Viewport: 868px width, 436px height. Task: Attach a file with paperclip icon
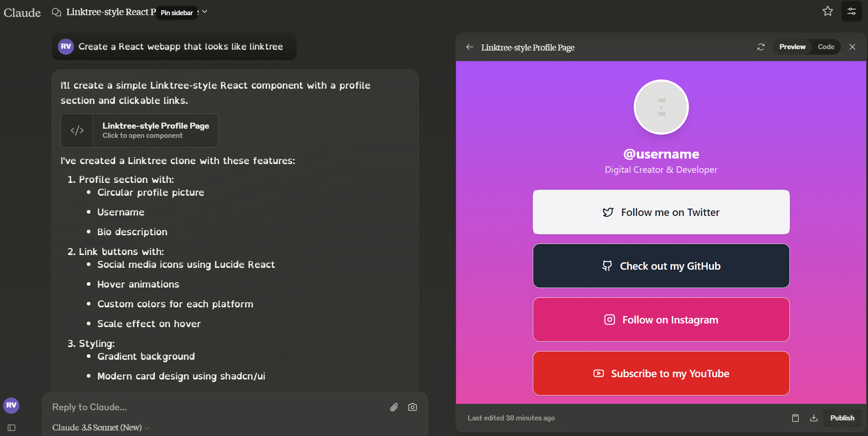point(394,407)
